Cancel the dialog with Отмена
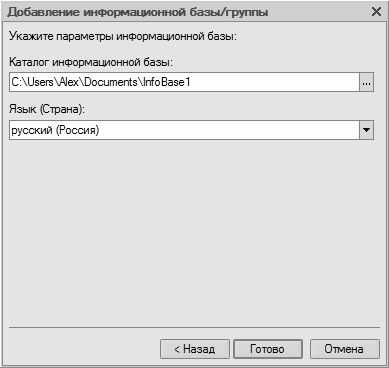Image resolution: width=389 pixels, height=368 pixels. (x=345, y=349)
